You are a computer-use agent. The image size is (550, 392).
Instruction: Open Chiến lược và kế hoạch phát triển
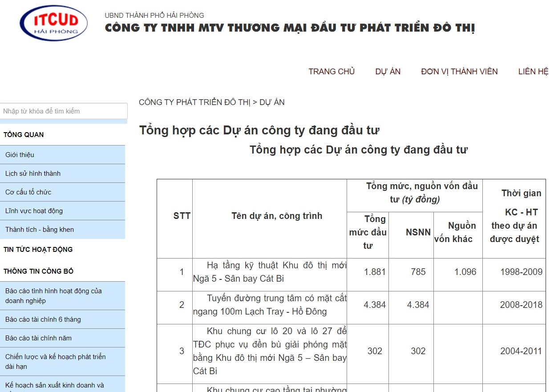pyautogui.click(x=55, y=361)
